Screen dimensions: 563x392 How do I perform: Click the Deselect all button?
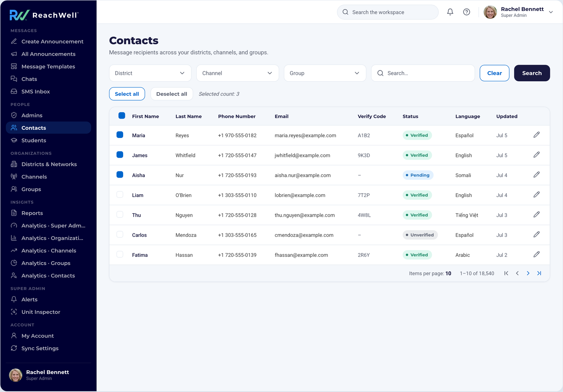click(172, 94)
